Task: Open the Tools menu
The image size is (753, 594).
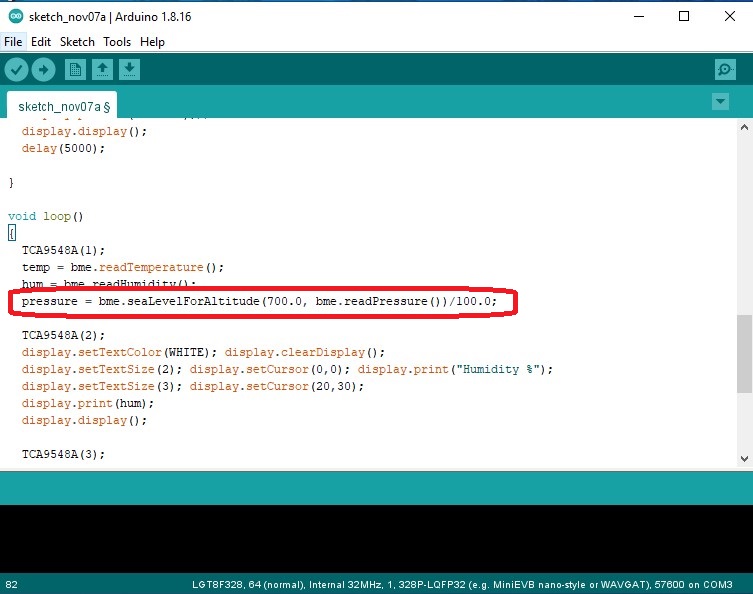Action: [x=117, y=42]
